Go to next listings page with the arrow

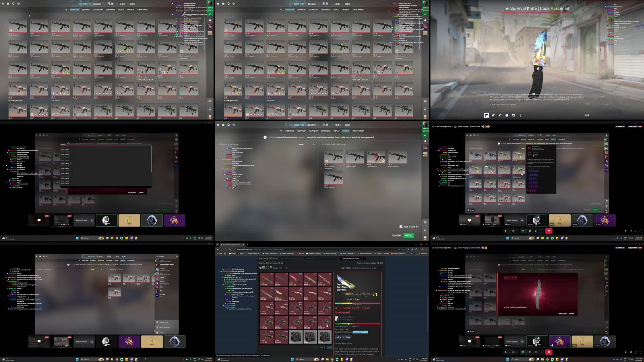coord(330,348)
